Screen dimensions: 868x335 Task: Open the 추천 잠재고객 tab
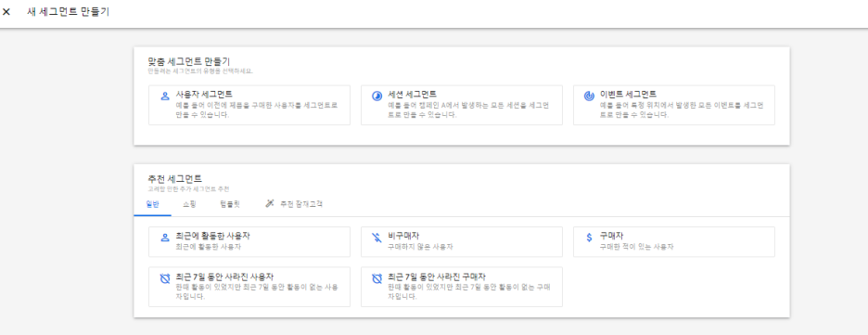click(294, 204)
